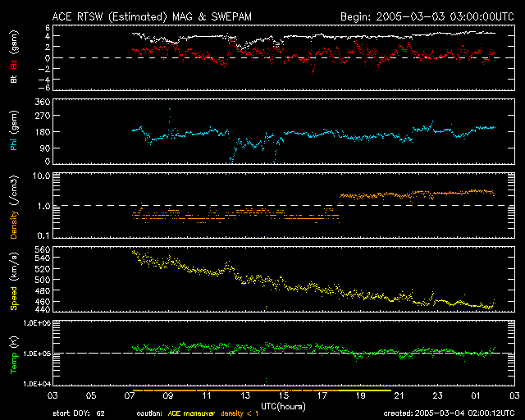The width and height of the screenshot is (525, 420).
Task: Click the orange 'density < 1' legend entry
Action: [240, 413]
